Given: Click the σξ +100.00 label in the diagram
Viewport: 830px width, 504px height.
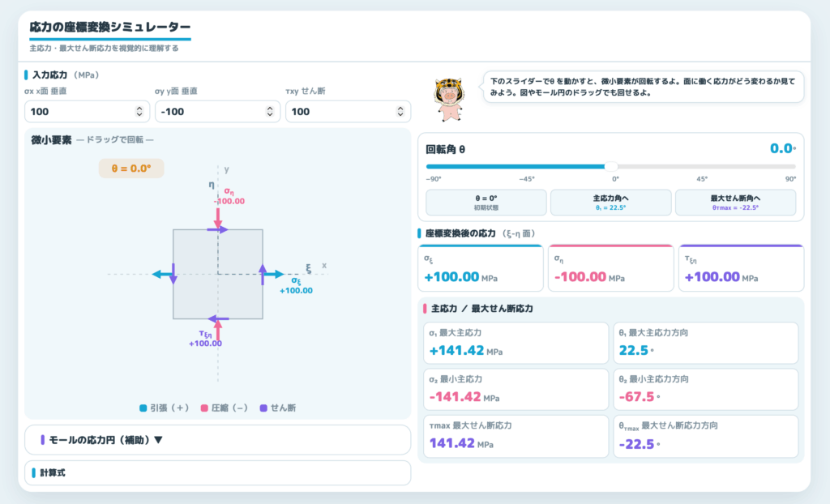Looking at the screenshot, I should [296, 285].
